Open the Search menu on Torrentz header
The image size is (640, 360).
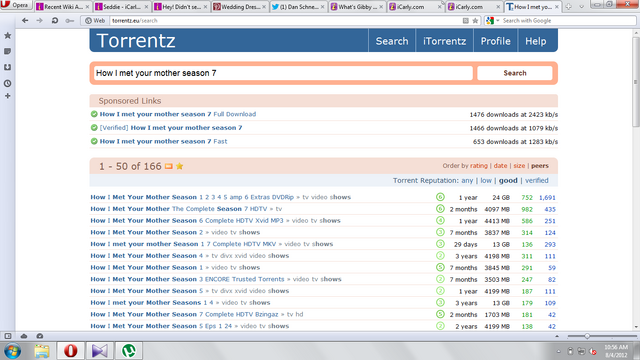[392, 41]
